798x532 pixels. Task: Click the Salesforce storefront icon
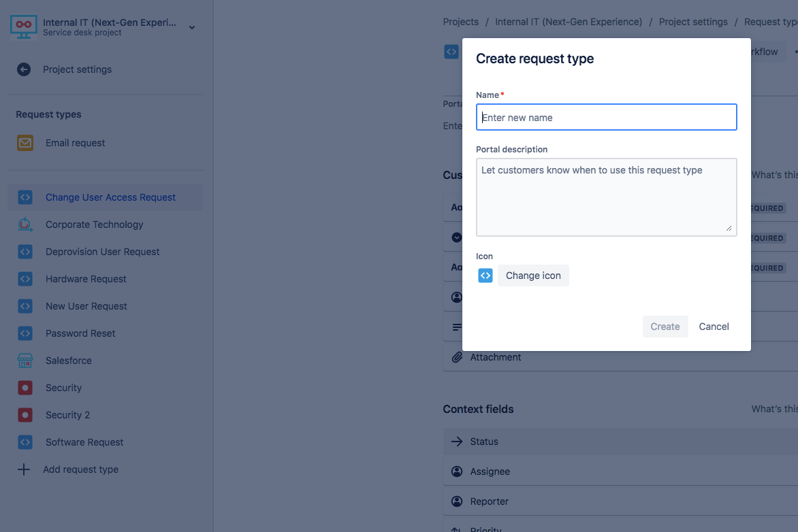(x=25, y=361)
